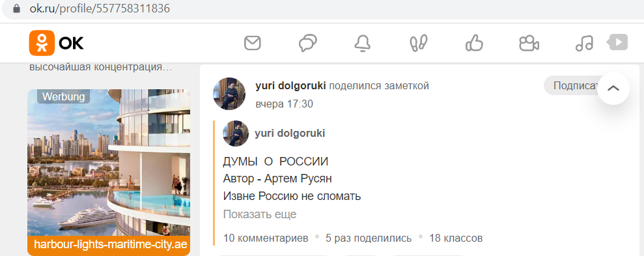Open guests footprints icon
Image resolution: width=644 pixels, height=256 pixels.
point(419,43)
